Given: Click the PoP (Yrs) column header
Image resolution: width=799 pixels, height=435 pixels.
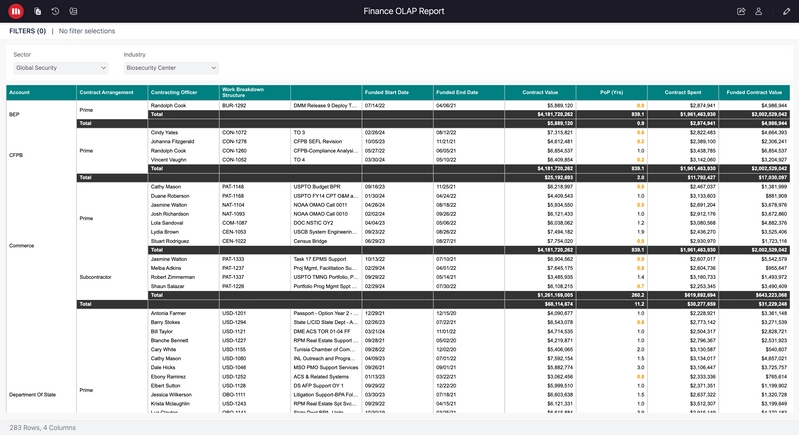Looking at the screenshot, I should pos(613,92).
